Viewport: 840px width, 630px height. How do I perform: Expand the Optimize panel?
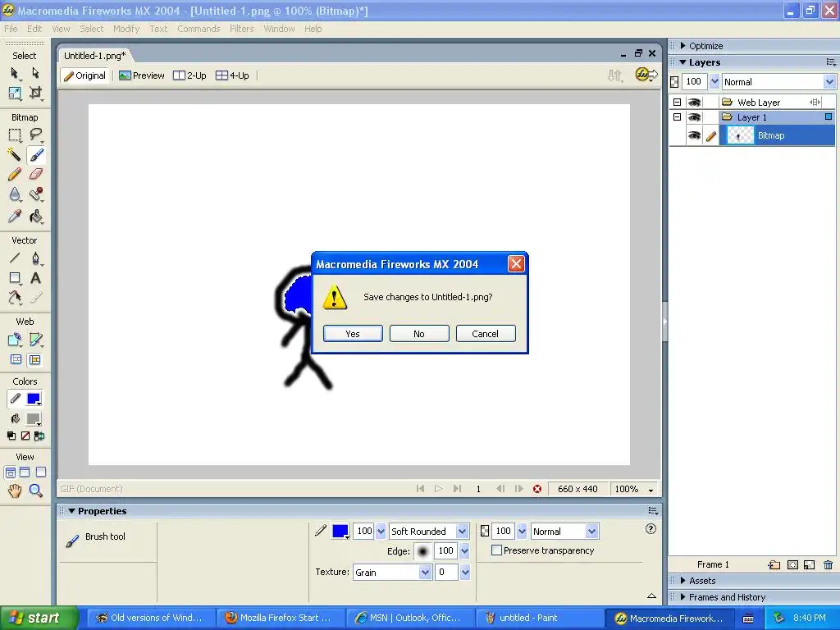click(683, 46)
